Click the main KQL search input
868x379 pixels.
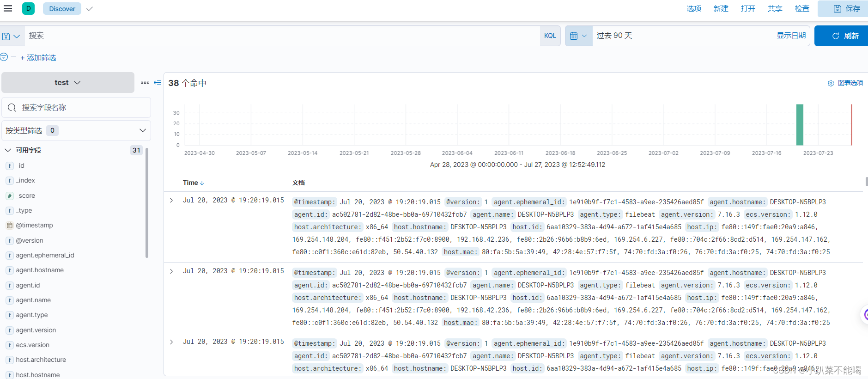point(282,36)
